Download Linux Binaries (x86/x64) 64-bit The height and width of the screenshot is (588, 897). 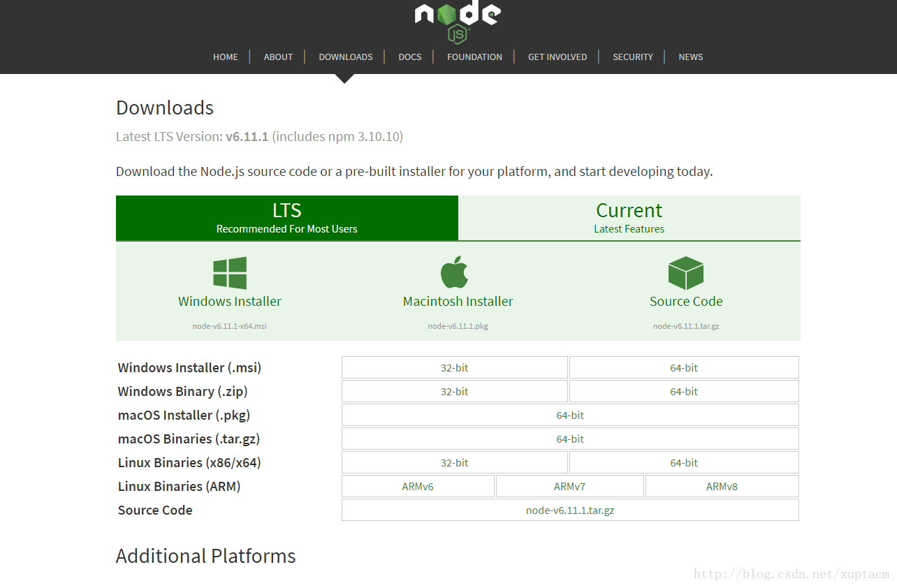684,462
